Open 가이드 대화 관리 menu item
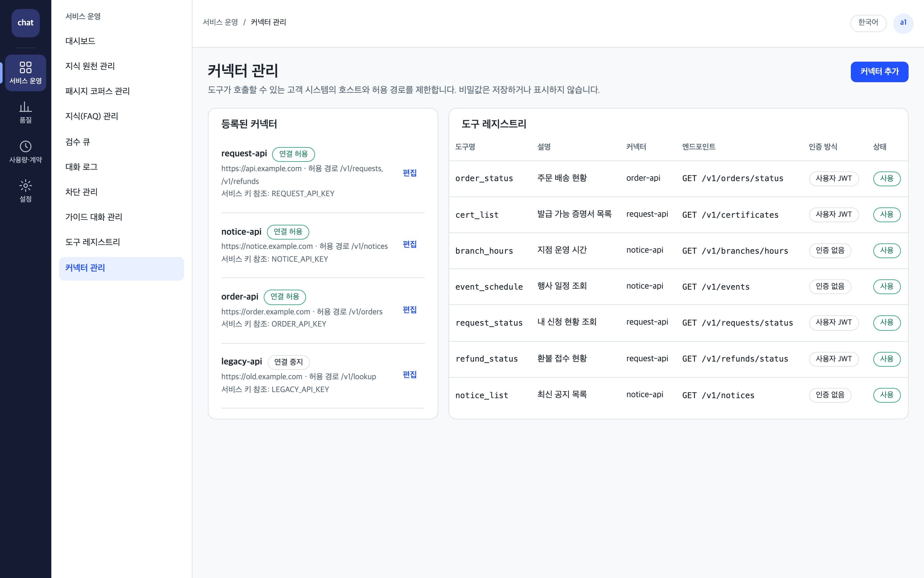924x578 pixels. (121, 217)
